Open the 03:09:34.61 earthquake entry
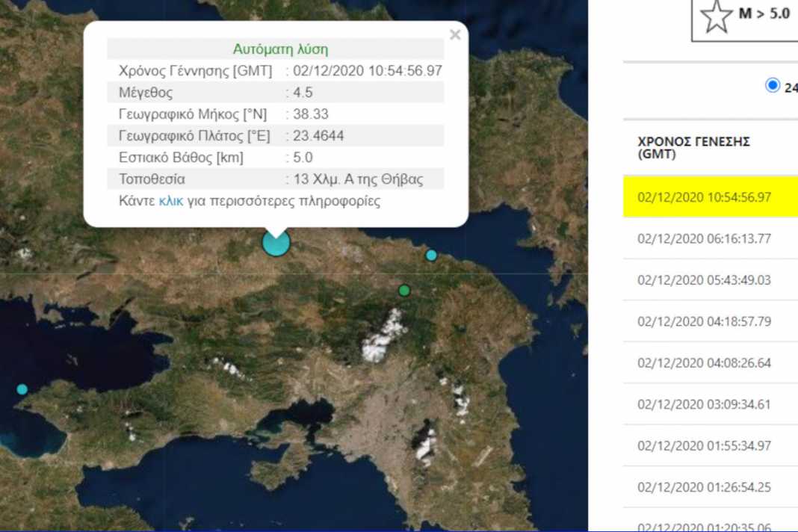 [x=704, y=404]
